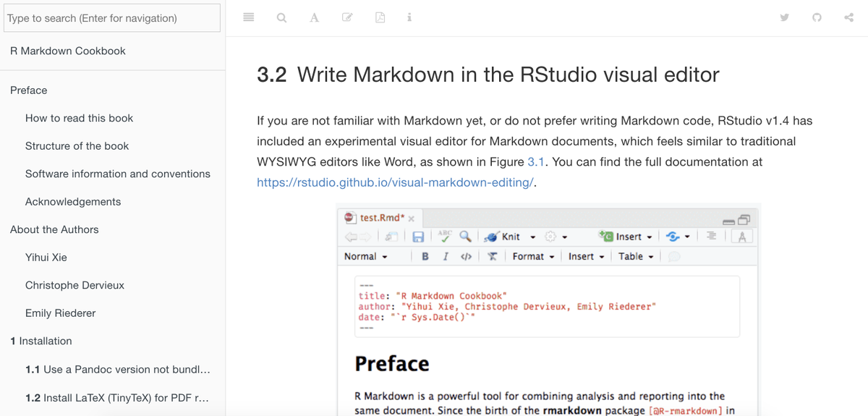Viewport: 868px width, 416px height.
Task: Open the Normal paragraph style dropdown
Action: (366, 256)
